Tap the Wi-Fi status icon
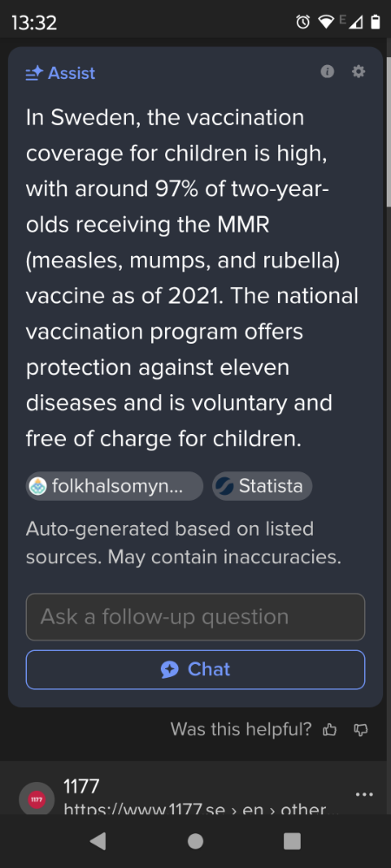Screen dimensions: 391x868 click(x=326, y=23)
